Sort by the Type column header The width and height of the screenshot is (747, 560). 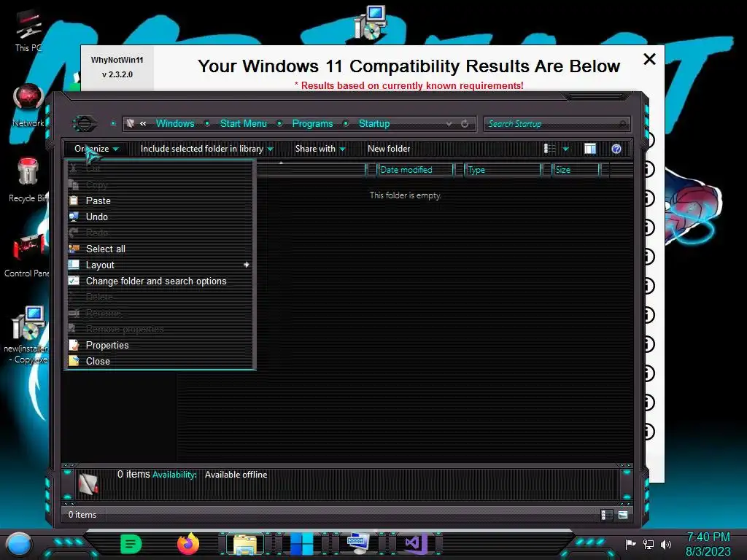click(x=503, y=170)
